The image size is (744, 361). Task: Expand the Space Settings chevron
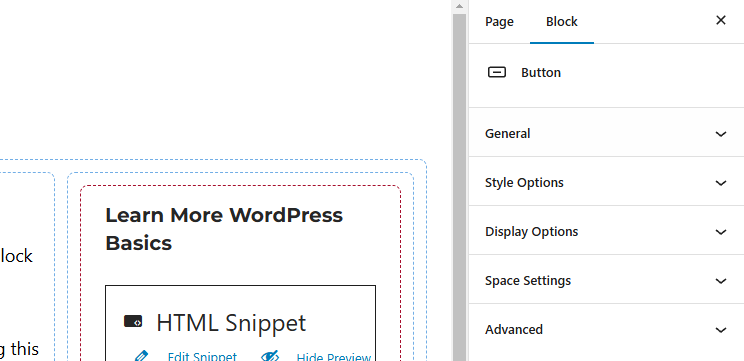[x=721, y=281]
